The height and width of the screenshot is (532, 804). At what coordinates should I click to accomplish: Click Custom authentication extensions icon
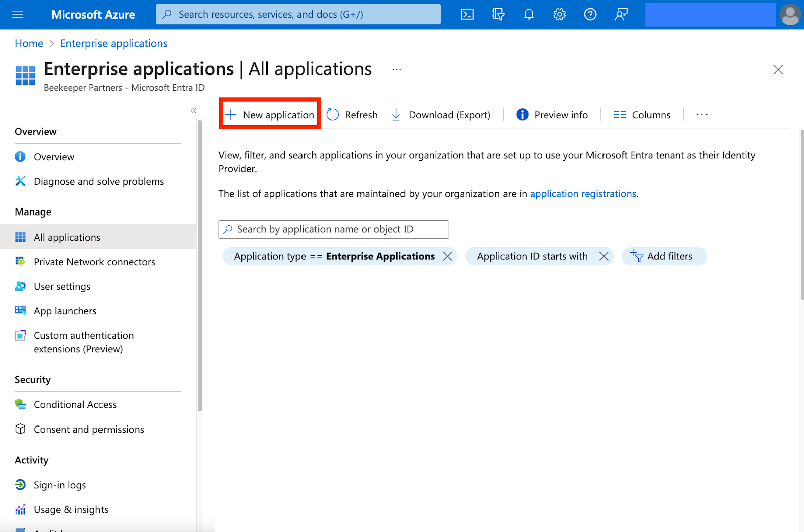click(20, 335)
